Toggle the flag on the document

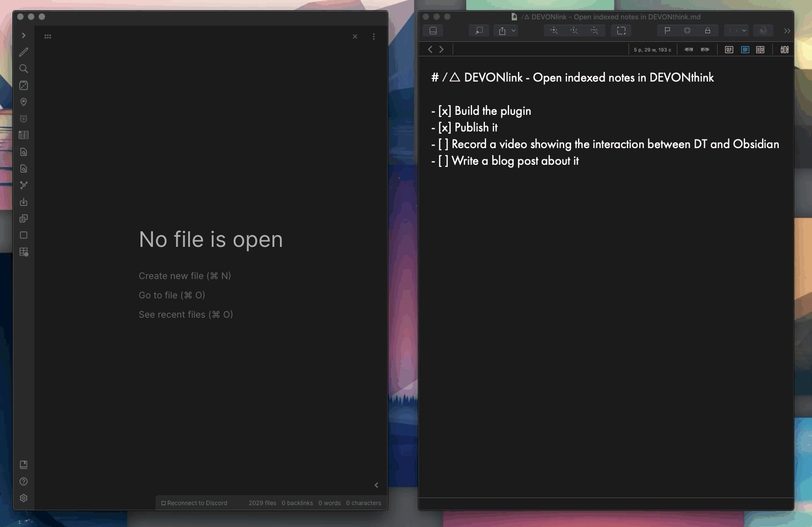tap(667, 31)
